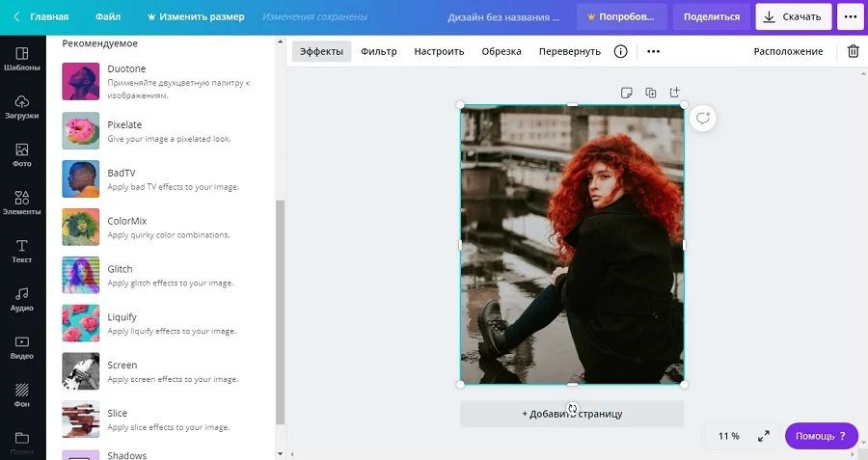Apply the ColorMix effect
The height and width of the screenshot is (460, 868).
tap(160, 227)
